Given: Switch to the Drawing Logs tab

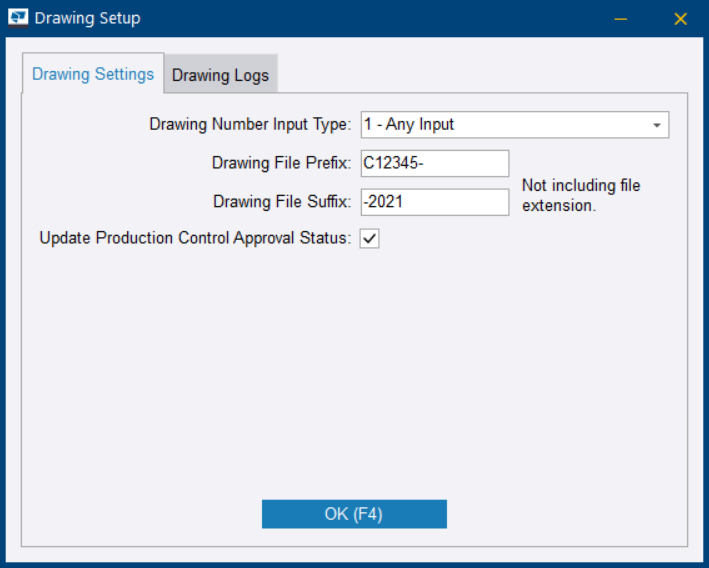Looking at the screenshot, I should [x=220, y=75].
